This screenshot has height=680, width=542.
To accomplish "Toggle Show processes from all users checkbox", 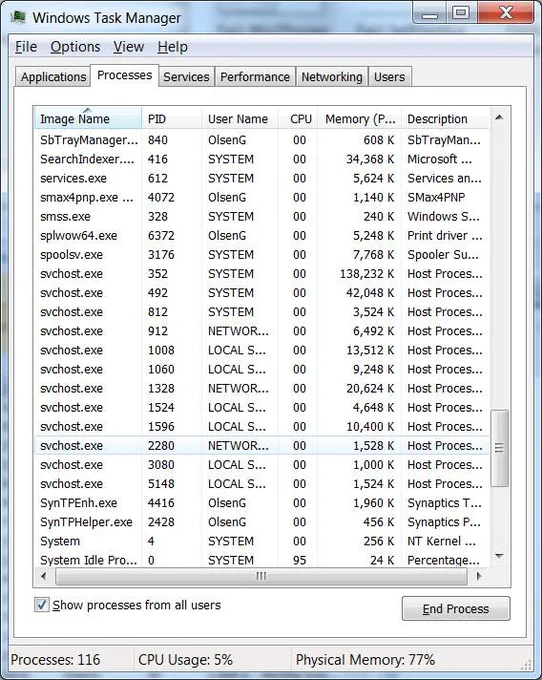I will [42, 605].
